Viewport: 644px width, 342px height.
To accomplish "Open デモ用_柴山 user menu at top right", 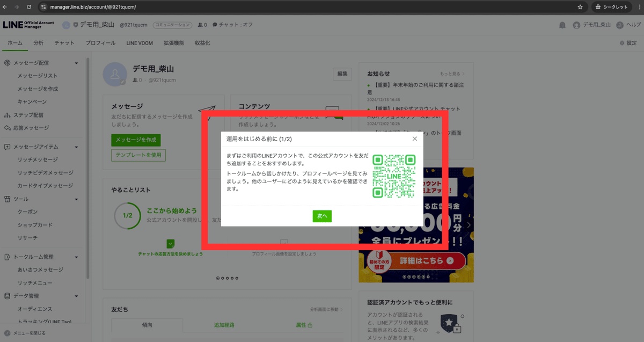I will tap(591, 25).
